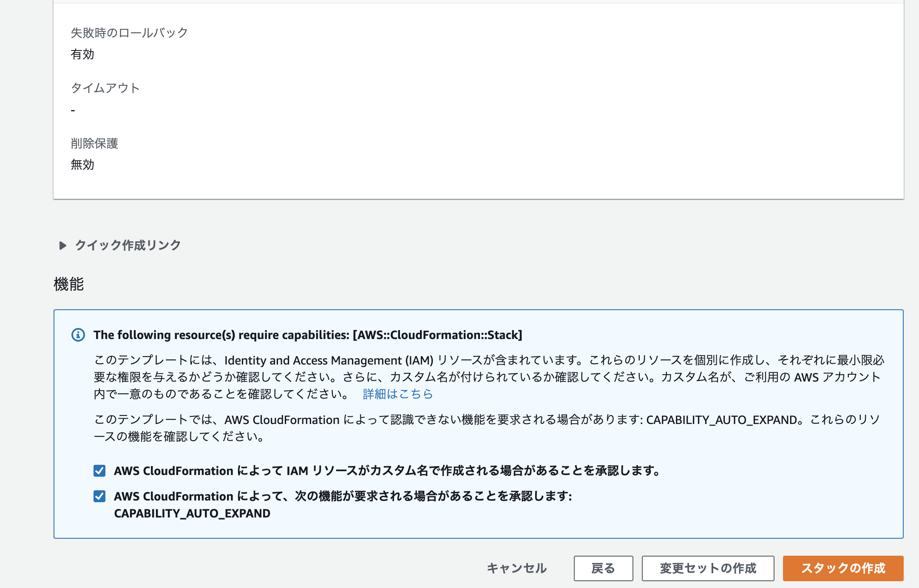
Task: Go back with the 戻る button
Action: click(603, 568)
